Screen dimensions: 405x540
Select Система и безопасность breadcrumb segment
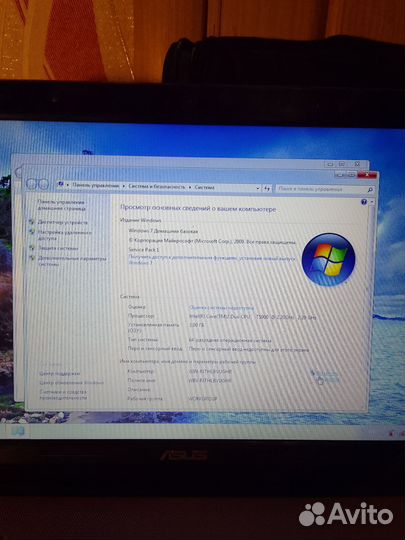157,186
